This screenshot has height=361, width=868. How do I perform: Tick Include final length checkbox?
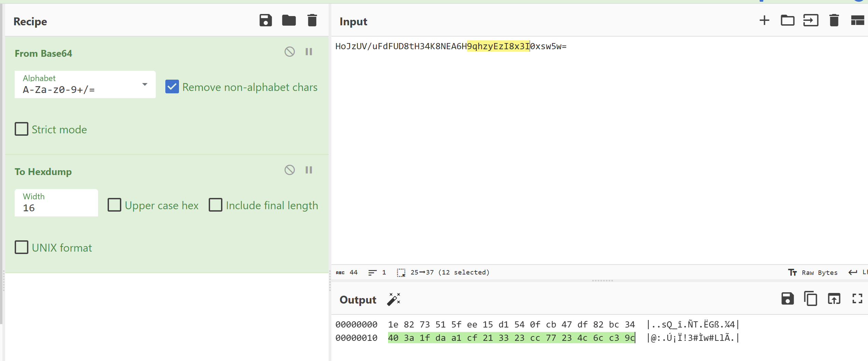215,205
